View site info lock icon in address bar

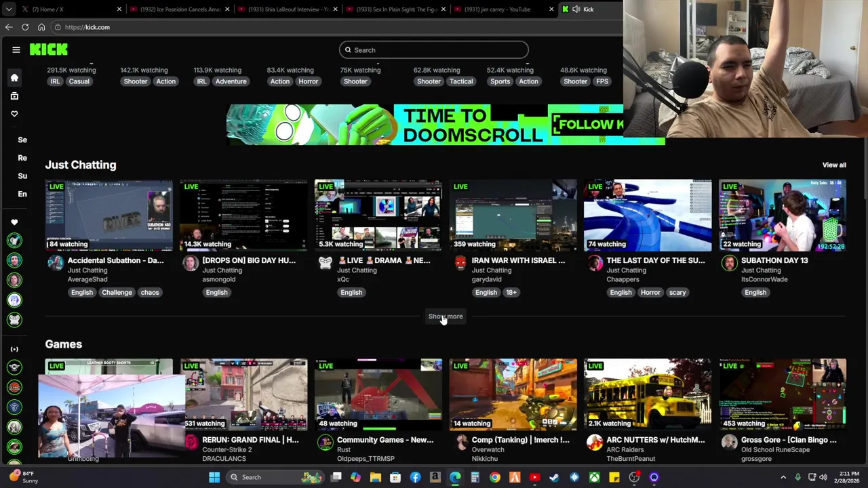[x=58, y=27]
